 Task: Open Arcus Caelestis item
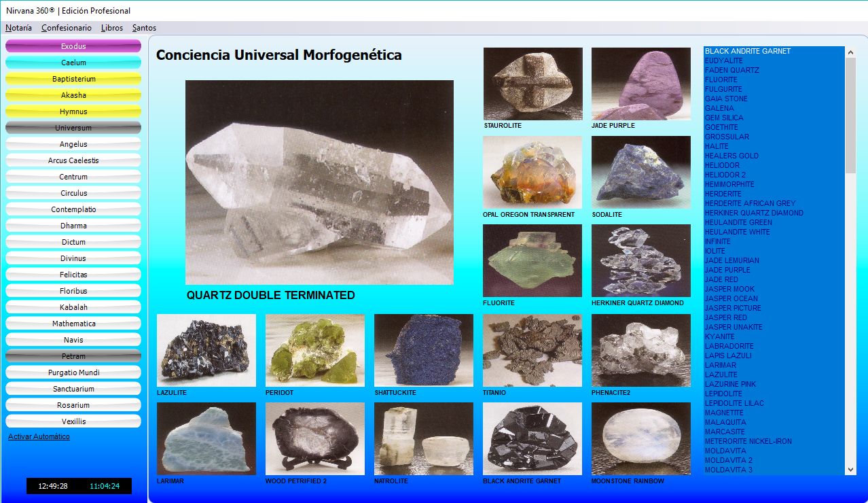click(73, 160)
